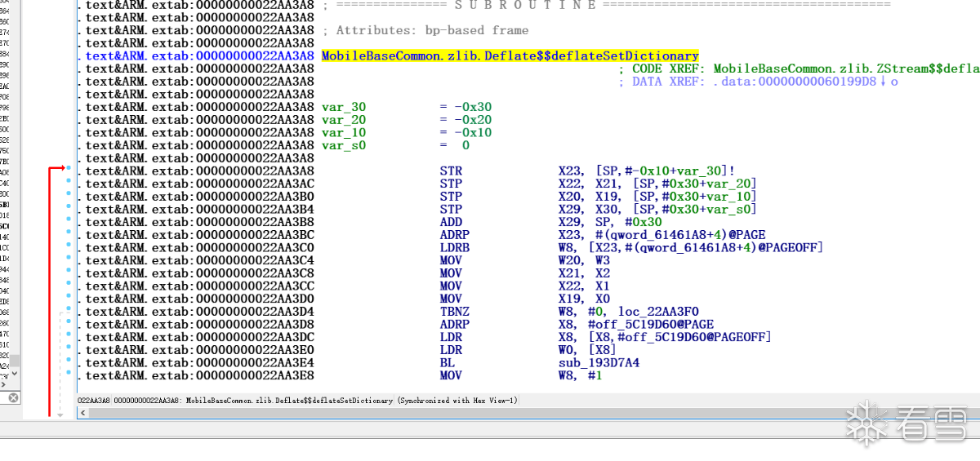The width and height of the screenshot is (980, 461).
Task: Clear the filter with the X icon
Action: click(13, 397)
